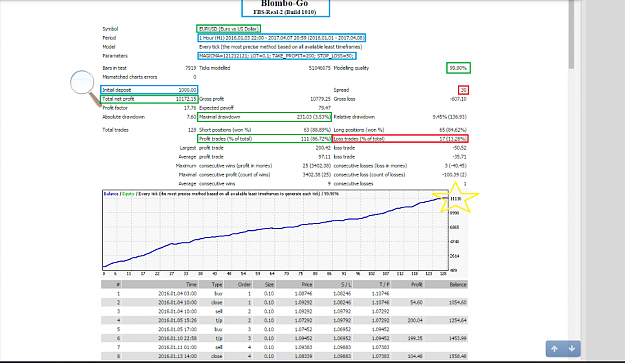
Task: Grab the vertical scrollbar thumb
Action: point(571,34)
